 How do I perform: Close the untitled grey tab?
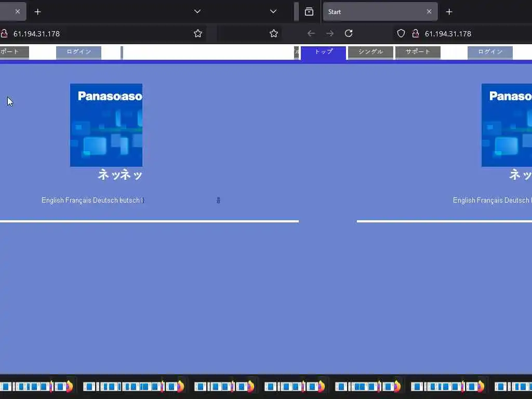18,12
